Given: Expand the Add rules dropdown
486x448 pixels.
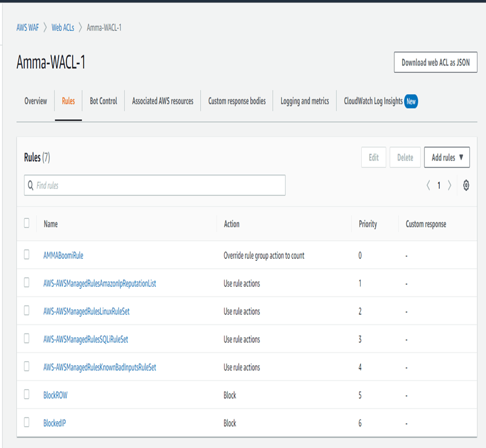Looking at the screenshot, I should pyautogui.click(x=447, y=157).
